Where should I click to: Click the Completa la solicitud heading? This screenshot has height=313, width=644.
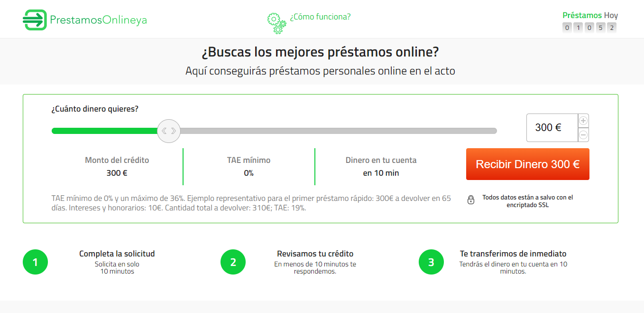[117, 254]
